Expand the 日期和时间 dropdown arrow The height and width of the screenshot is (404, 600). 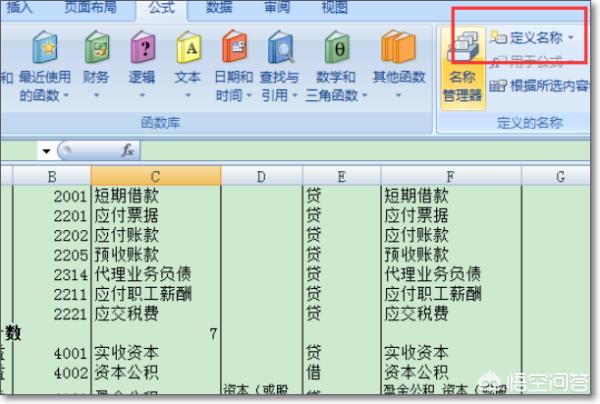point(249,95)
